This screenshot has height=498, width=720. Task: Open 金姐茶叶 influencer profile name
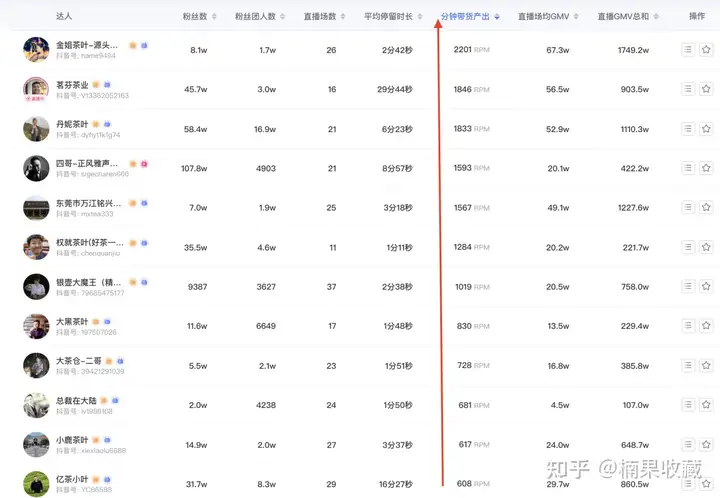click(87, 45)
